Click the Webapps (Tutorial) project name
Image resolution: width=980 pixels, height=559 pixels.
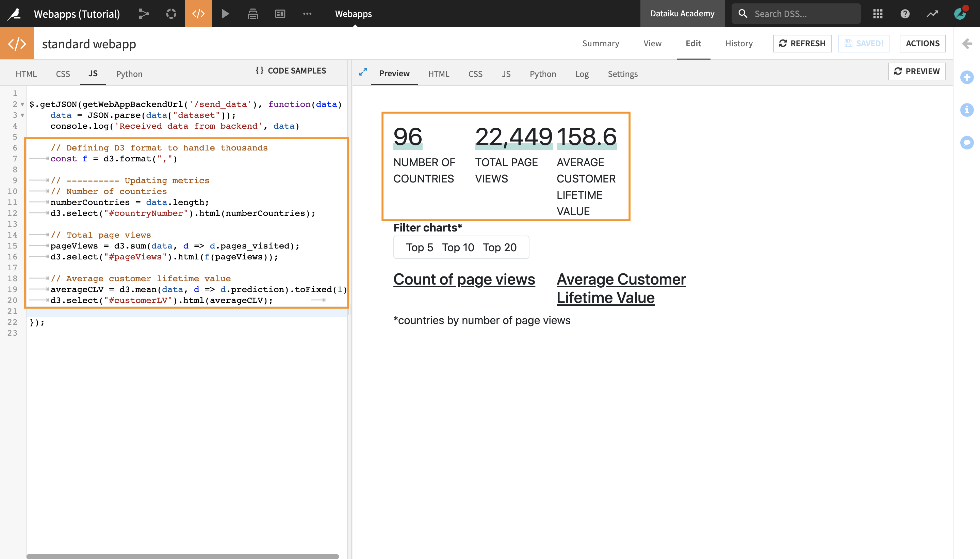coord(77,14)
